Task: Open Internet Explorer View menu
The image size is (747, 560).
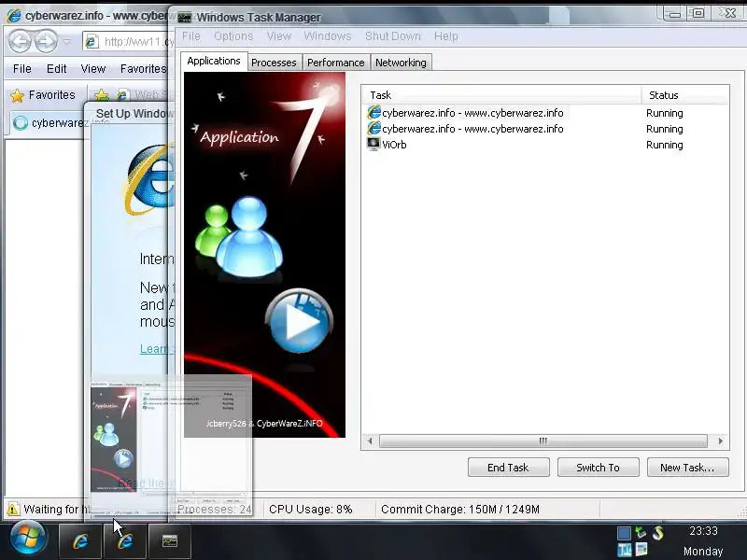Action: pyautogui.click(x=93, y=69)
